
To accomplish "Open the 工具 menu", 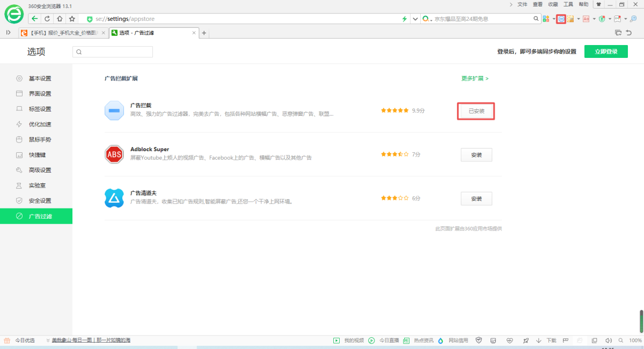I will tap(568, 4).
